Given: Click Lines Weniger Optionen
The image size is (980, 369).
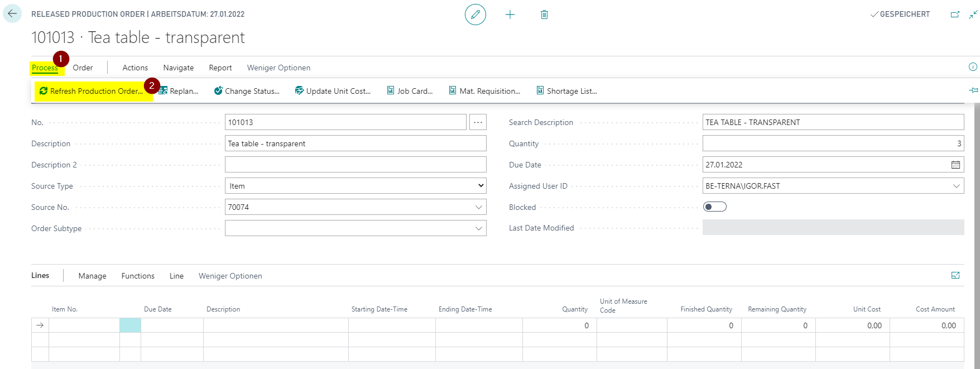Looking at the screenshot, I should [230, 276].
